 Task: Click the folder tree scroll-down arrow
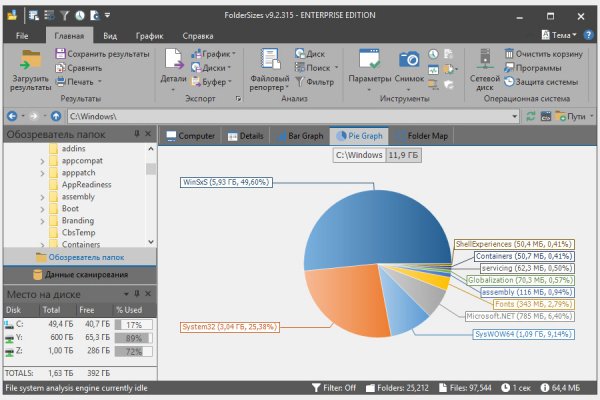[151, 242]
